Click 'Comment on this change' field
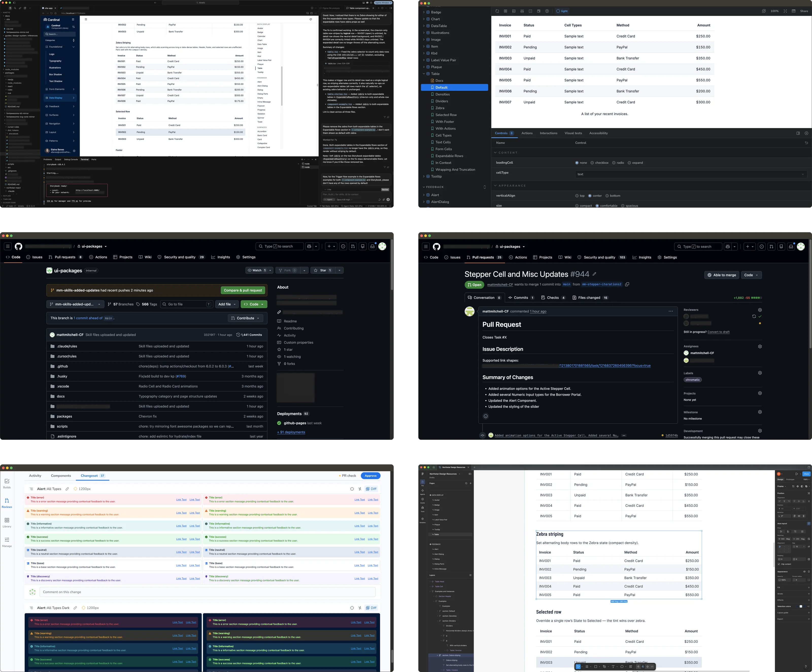The width and height of the screenshot is (812, 672). point(208,592)
